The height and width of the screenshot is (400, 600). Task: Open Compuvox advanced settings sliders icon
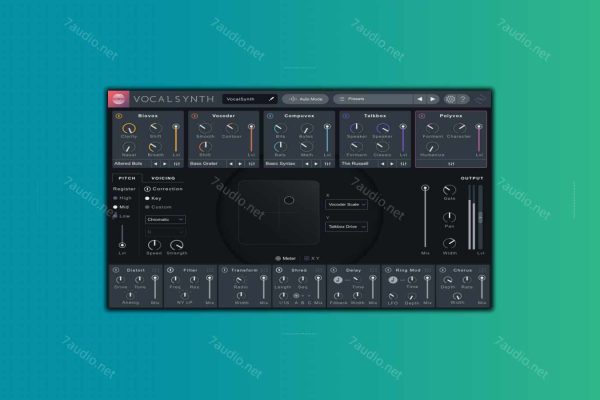328,164
